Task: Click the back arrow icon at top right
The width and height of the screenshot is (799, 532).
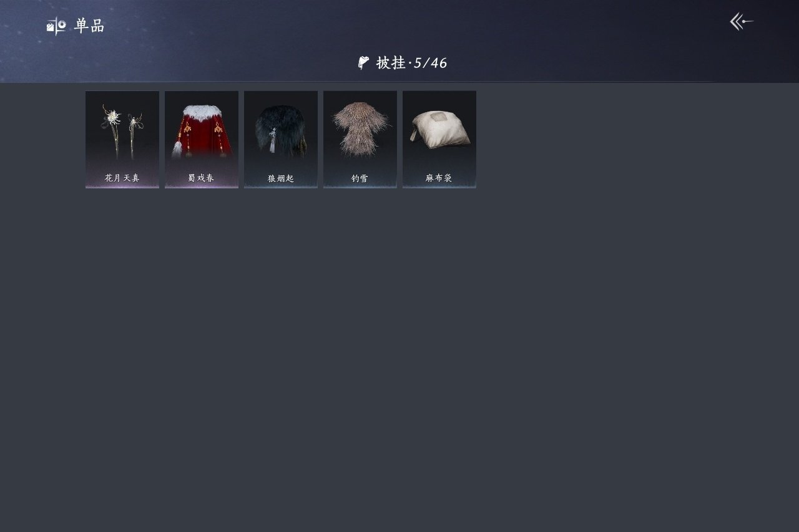Action: coord(742,22)
